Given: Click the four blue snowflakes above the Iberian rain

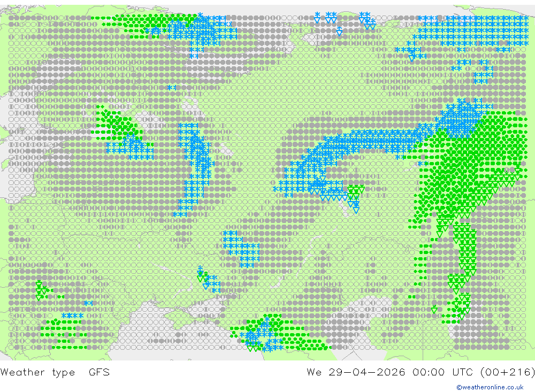Looking at the screenshot, I should (72, 316).
